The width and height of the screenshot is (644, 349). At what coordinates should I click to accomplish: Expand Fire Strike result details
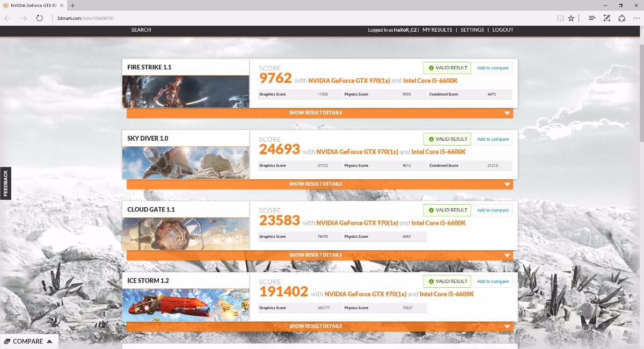[319, 113]
